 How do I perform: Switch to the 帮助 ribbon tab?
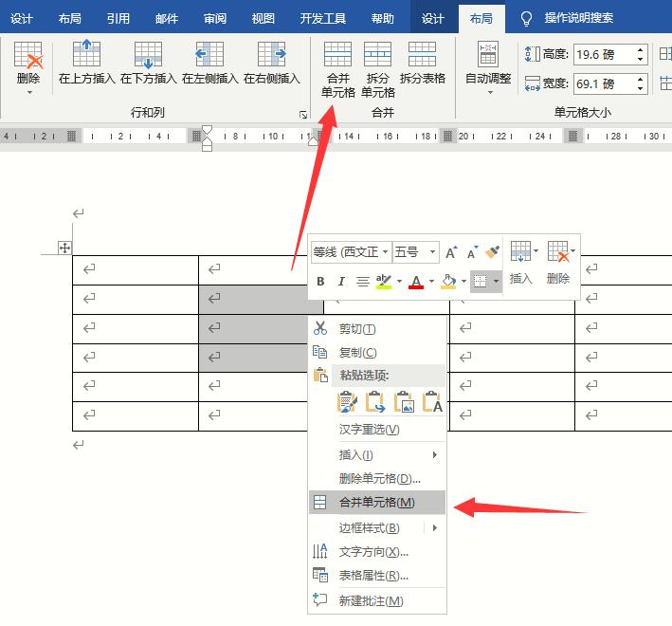point(383,18)
